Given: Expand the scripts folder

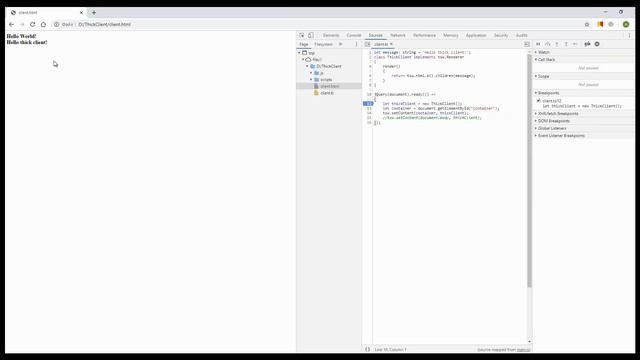Looking at the screenshot, I should tap(311, 80).
